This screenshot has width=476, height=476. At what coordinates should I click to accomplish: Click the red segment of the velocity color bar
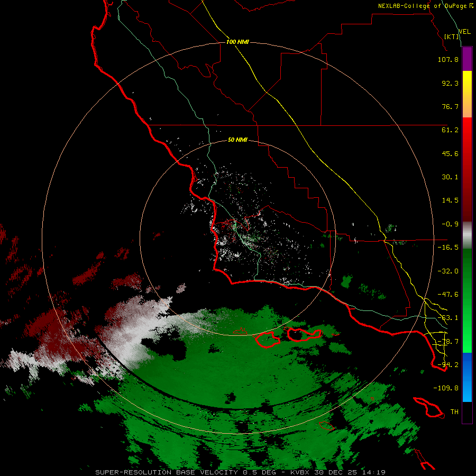coord(467,169)
